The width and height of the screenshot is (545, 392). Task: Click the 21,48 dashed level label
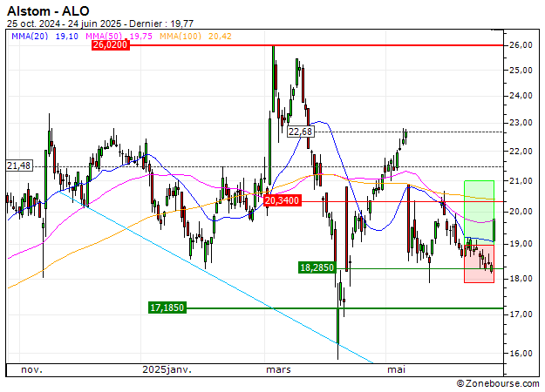pyautogui.click(x=19, y=166)
